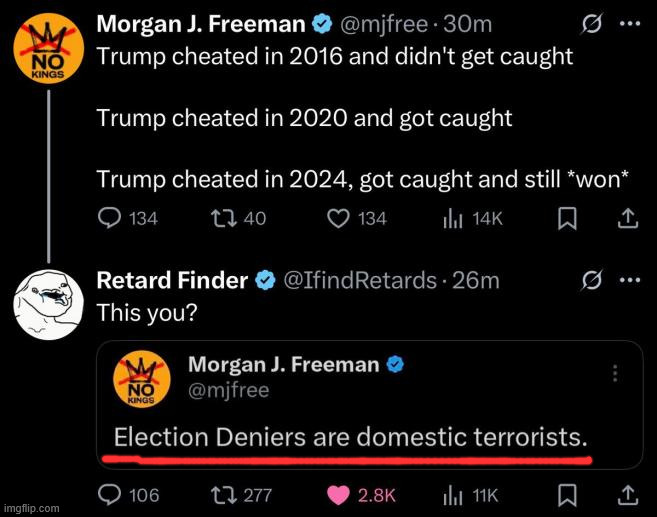Bookmark the top Morgan J. Freeman tweet

[x=567, y=219]
